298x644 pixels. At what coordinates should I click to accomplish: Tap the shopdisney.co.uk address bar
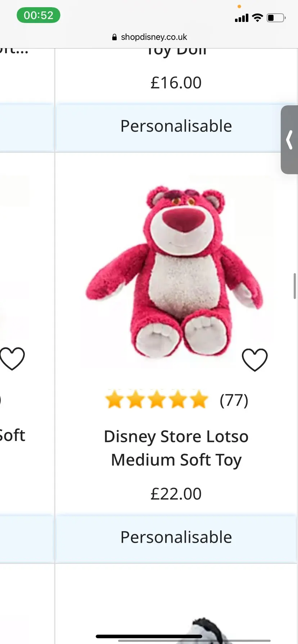154,37
